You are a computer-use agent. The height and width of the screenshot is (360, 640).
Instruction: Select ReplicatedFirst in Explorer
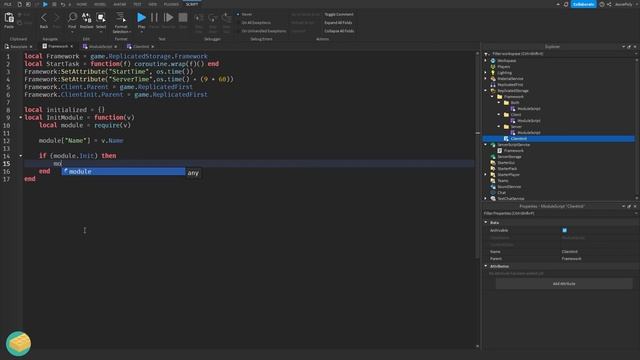click(x=510, y=84)
